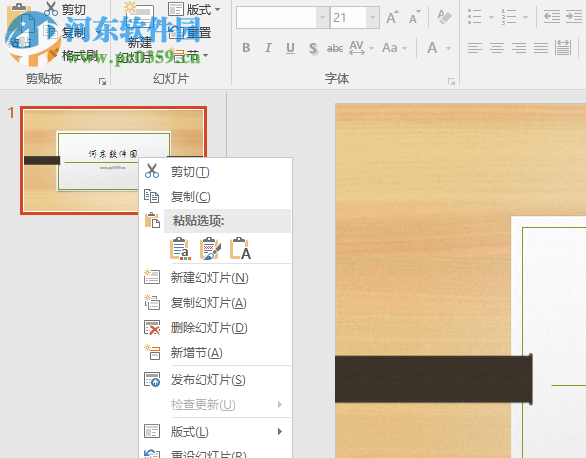Viewport: 586px width, 458px height.
Task: Open the clipboard group dialog launcher
Action: pyautogui.click(x=102, y=81)
